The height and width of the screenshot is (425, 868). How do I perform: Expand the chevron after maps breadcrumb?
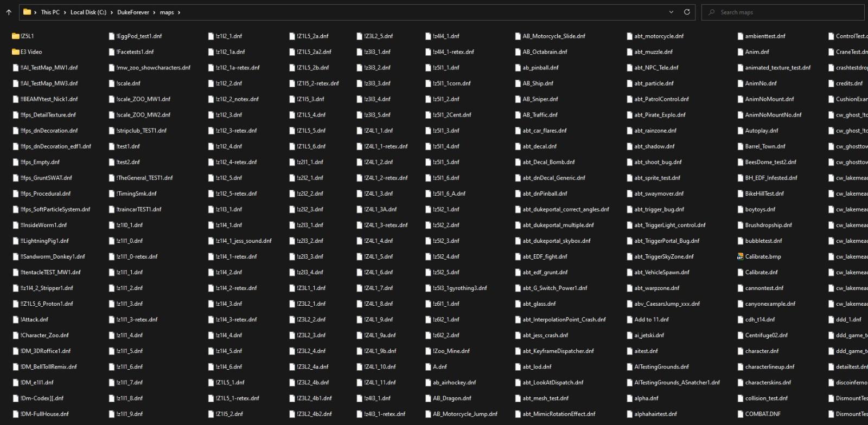coord(179,12)
